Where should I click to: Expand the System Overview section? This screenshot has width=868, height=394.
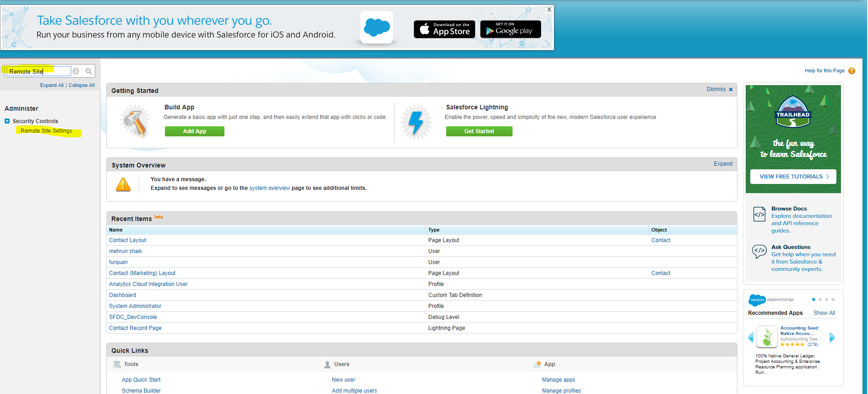[x=723, y=164]
